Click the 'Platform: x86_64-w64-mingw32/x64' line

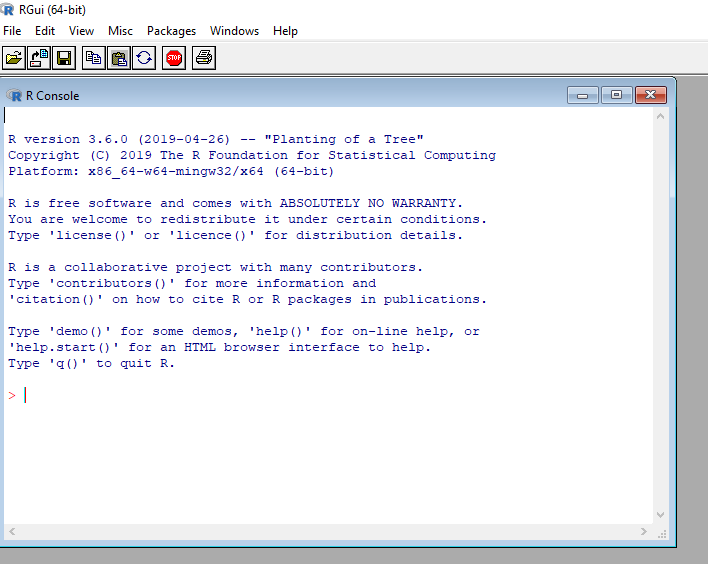click(x=171, y=172)
